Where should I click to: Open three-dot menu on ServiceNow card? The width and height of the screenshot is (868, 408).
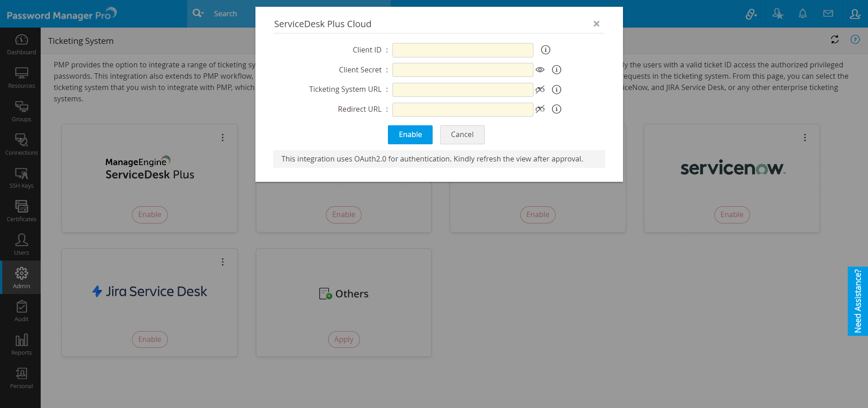[x=805, y=138]
